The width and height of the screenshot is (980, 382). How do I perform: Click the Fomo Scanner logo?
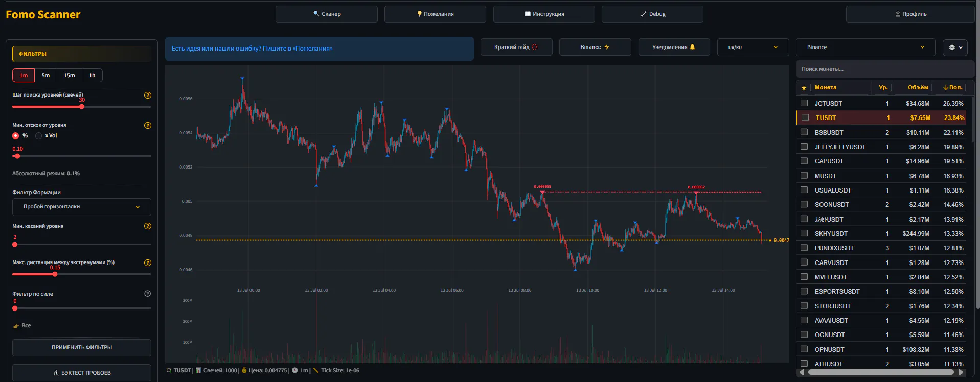(43, 15)
